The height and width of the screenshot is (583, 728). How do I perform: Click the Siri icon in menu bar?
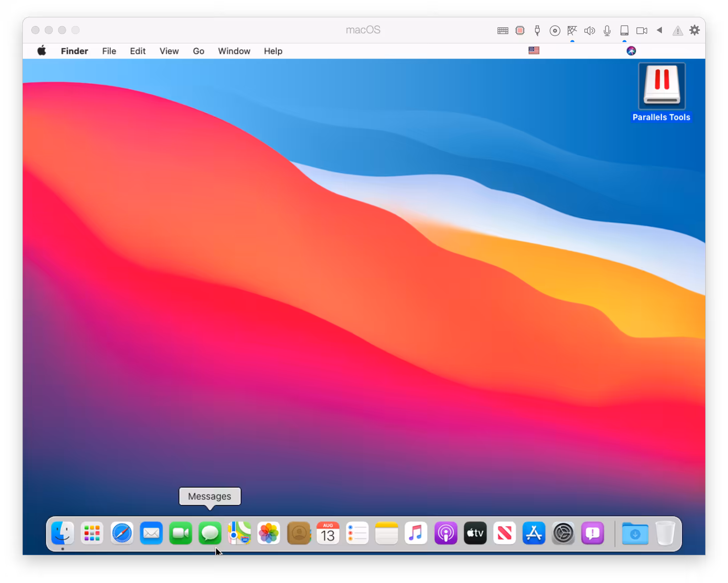pos(631,51)
